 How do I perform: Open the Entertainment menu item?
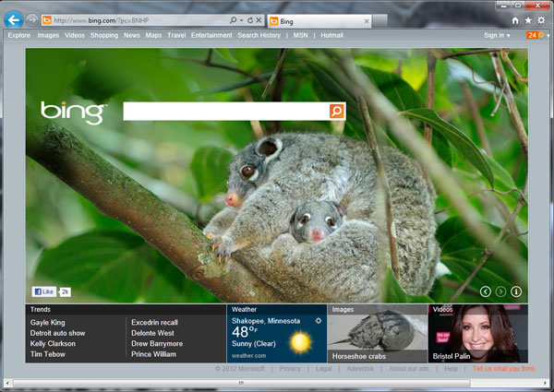click(x=211, y=35)
